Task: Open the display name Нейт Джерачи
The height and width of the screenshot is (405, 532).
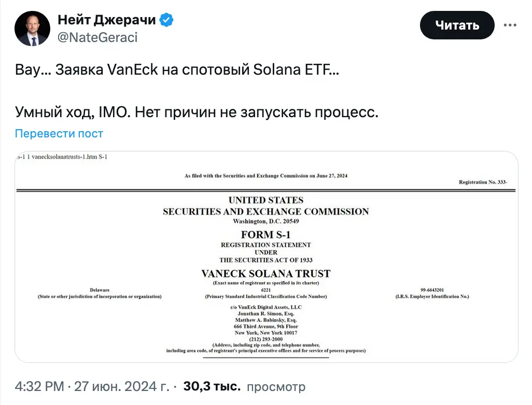Action: point(106,20)
